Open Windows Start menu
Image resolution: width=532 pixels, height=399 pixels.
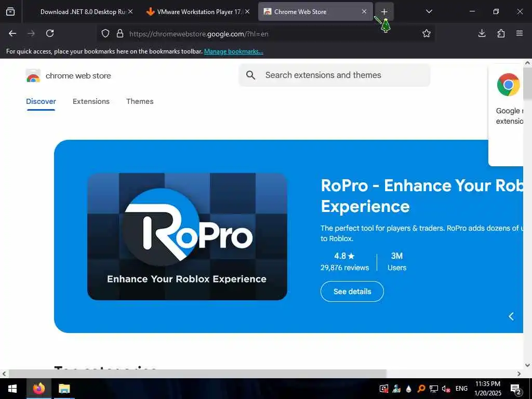click(12, 389)
